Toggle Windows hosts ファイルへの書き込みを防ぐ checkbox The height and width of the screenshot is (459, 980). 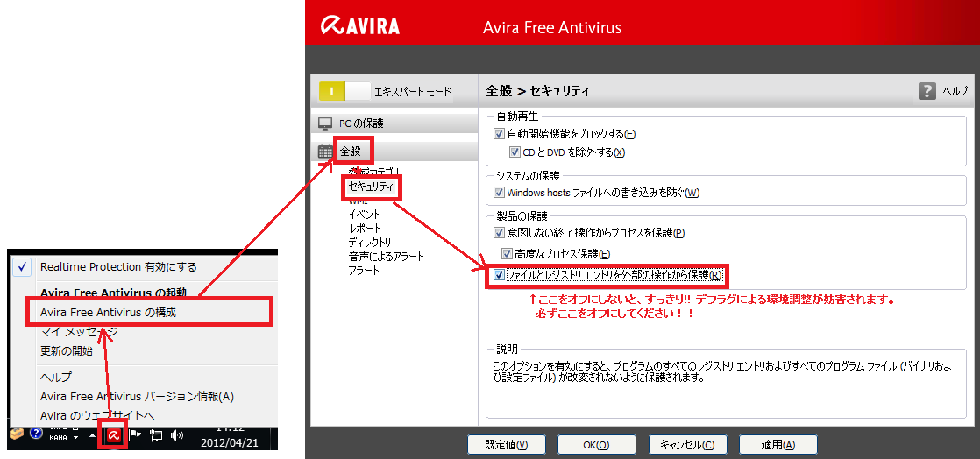tap(499, 193)
